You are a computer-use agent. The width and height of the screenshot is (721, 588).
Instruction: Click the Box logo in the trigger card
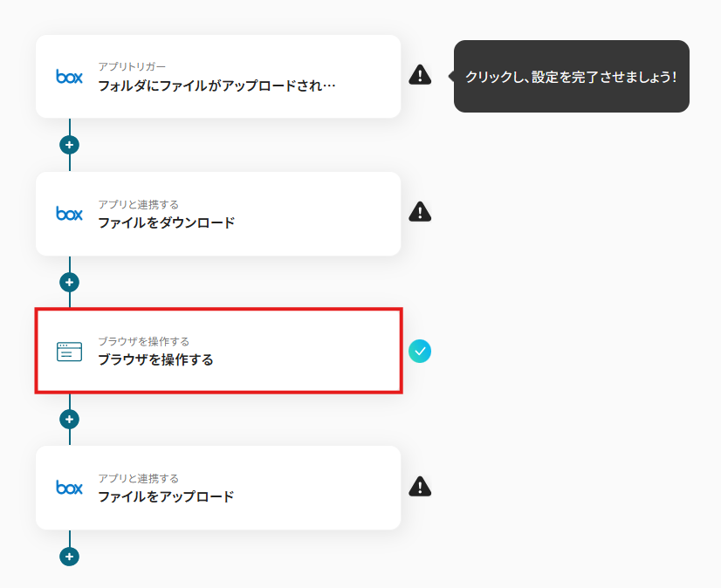point(70,76)
